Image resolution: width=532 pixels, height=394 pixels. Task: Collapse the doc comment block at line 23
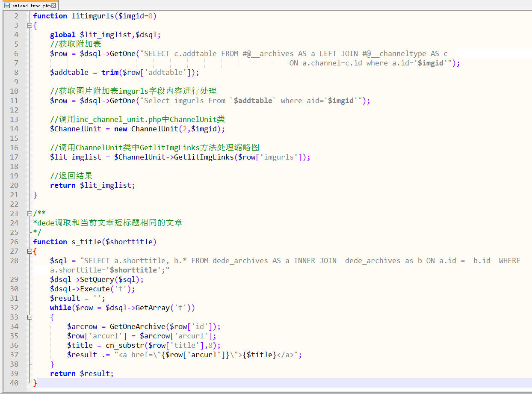[x=30, y=213]
